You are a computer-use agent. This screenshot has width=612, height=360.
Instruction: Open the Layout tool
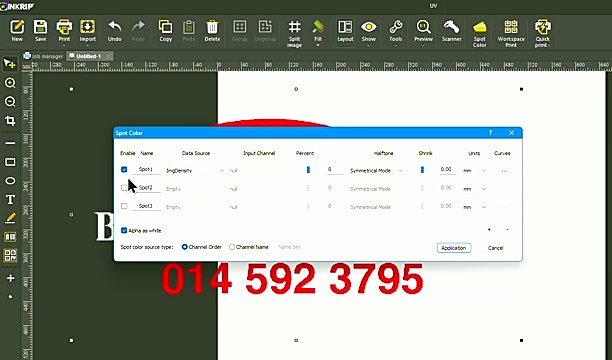345,31
